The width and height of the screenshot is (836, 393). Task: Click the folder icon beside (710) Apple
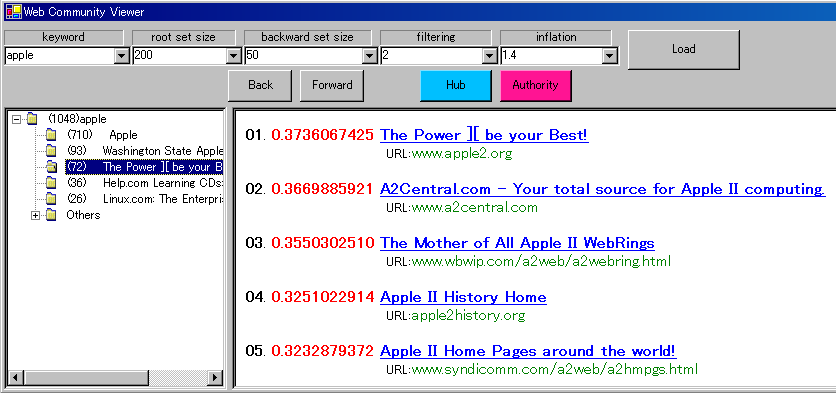coord(51,135)
